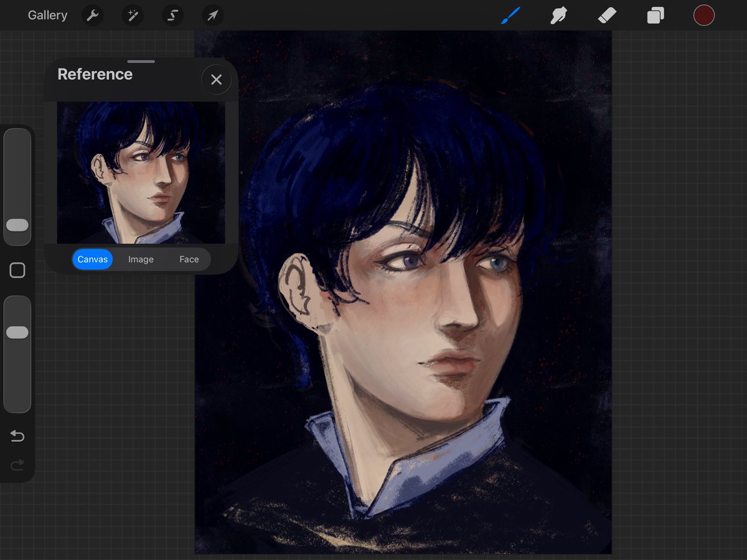
Task: Activate the Selection tool
Action: pos(172,16)
